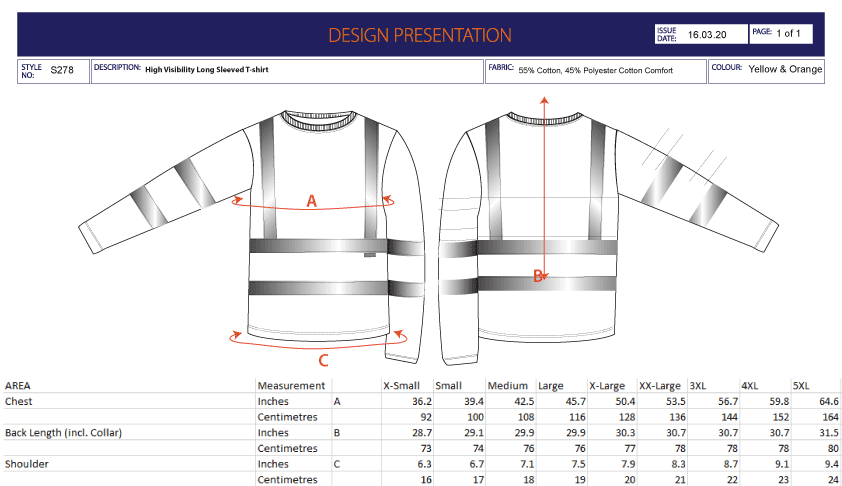
Task: Click the Medium size column header
Action: tap(507, 386)
